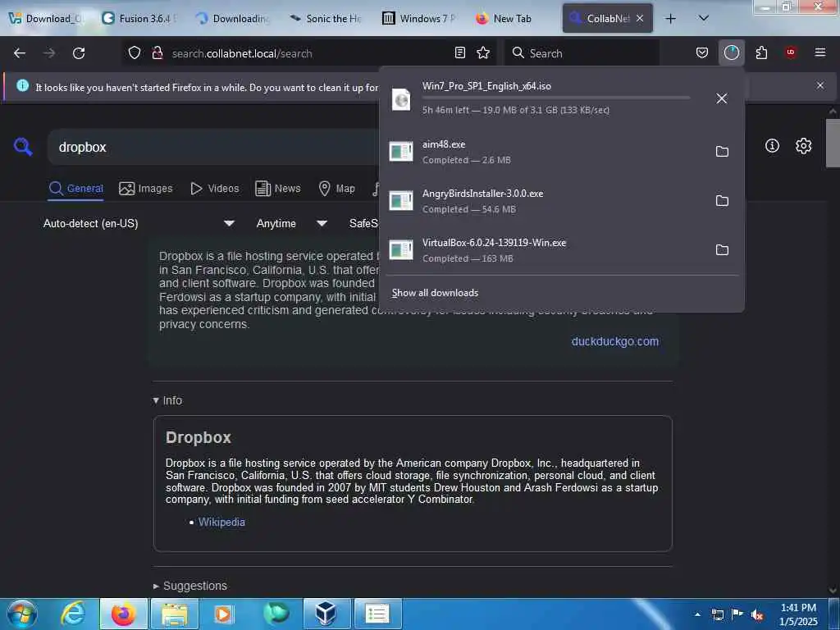The image size is (840, 630).
Task: Switch to the Fusion 3.6.4 browser tab
Action: 140,19
